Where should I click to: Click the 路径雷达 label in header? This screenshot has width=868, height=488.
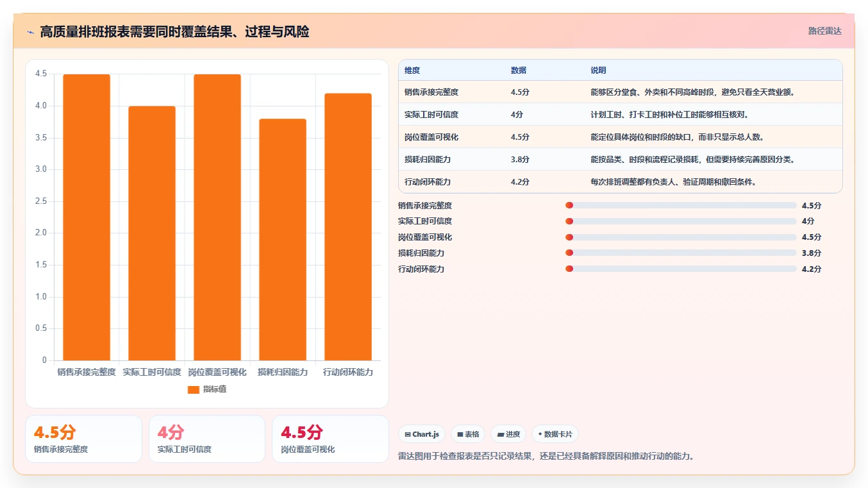click(824, 31)
